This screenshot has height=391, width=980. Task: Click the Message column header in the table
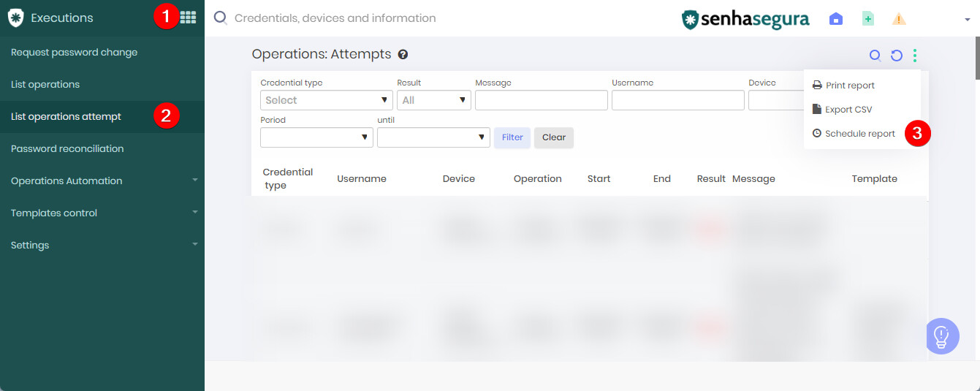point(753,179)
